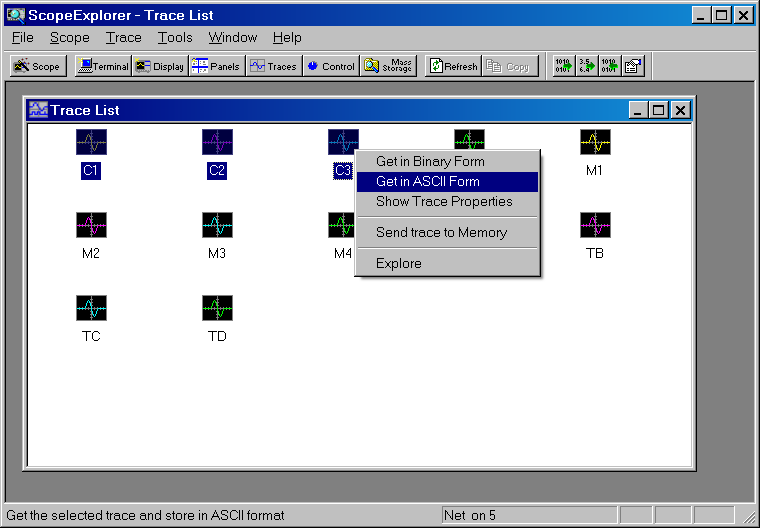Open Panels from the toolbar
Screen dimensions: 760x528
[x=217, y=66]
